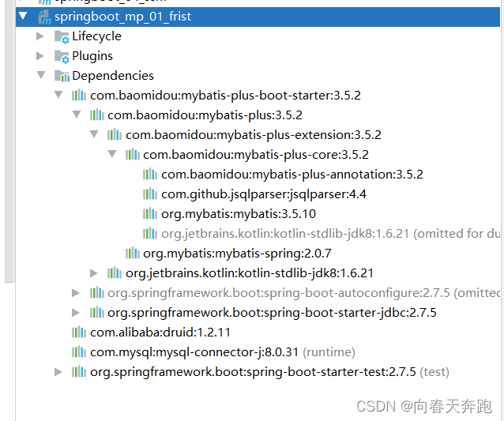Click the Maven module icon of springboot_mp_01_frist
The height and width of the screenshot is (421, 504).
click(x=45, y=17)
